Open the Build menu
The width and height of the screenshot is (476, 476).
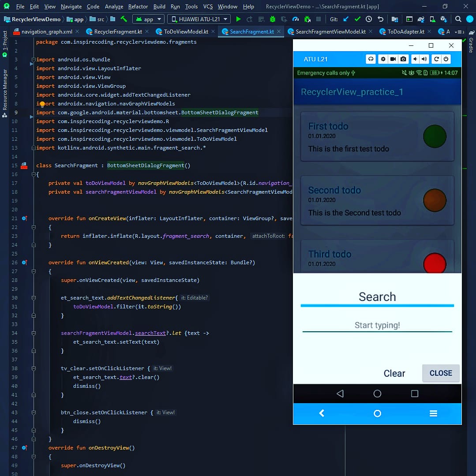(x=159, y=6)
